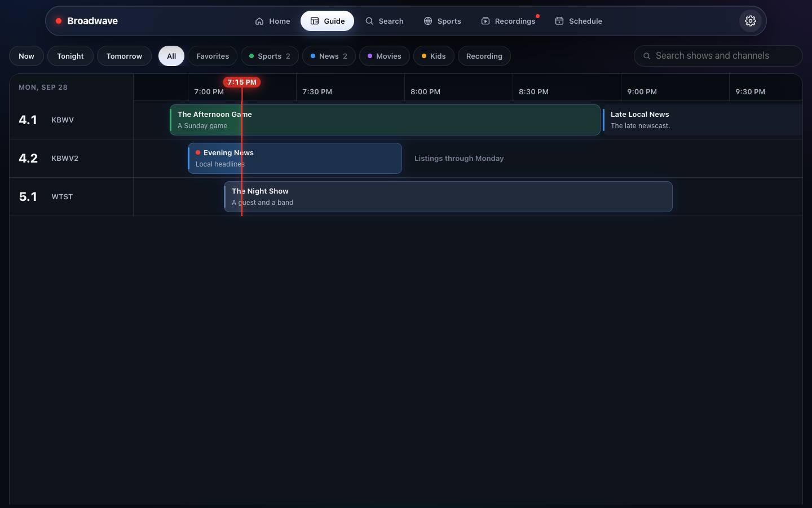Toggle the Movies category filter

pyautogui.click(x=385, y=56)
